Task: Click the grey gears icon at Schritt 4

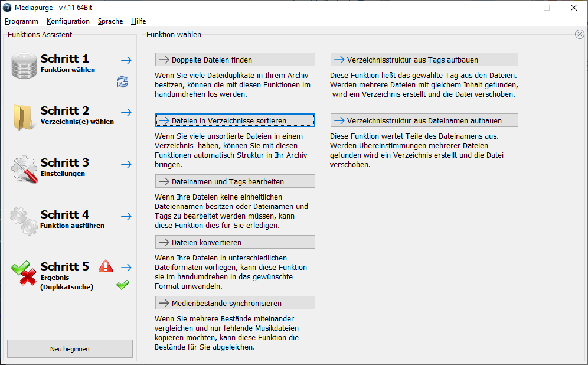Action: 24,221
